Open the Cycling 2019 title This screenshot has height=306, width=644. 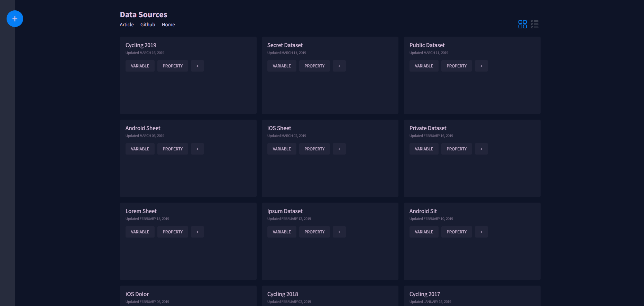coord(141,45)
